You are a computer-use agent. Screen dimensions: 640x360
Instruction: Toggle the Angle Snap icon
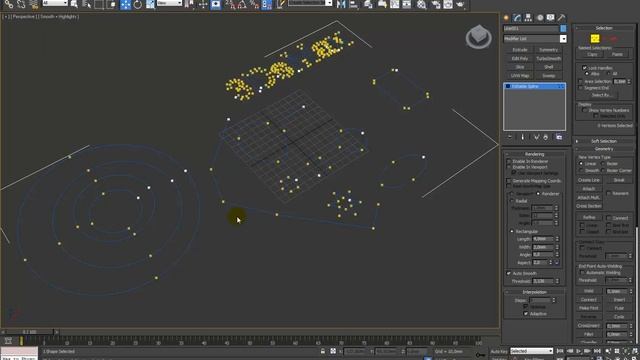point(242,4)
